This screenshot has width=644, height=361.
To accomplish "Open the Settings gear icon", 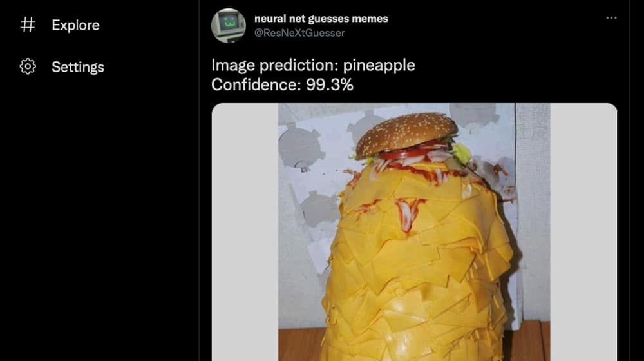I will [28, 66].
